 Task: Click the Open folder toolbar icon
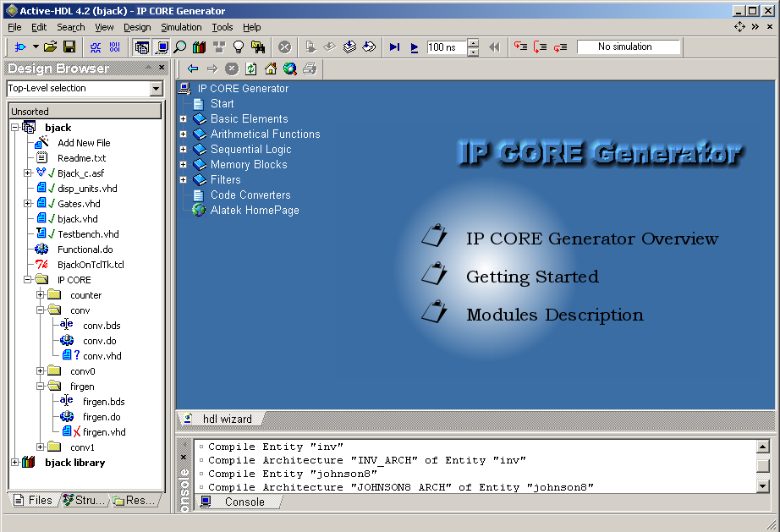click(50, 47)
